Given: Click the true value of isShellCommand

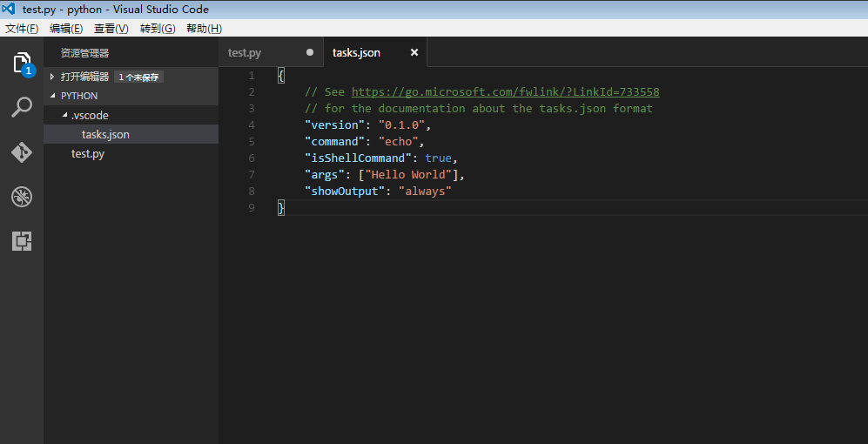Looking at the screenshot, I should [439, 158].
